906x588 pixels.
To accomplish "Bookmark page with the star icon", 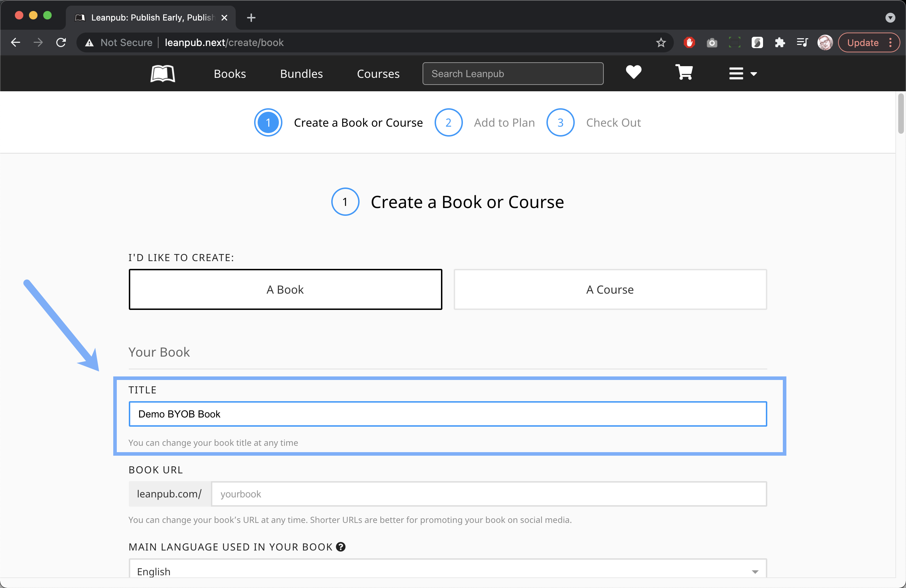I will [660, 42].
